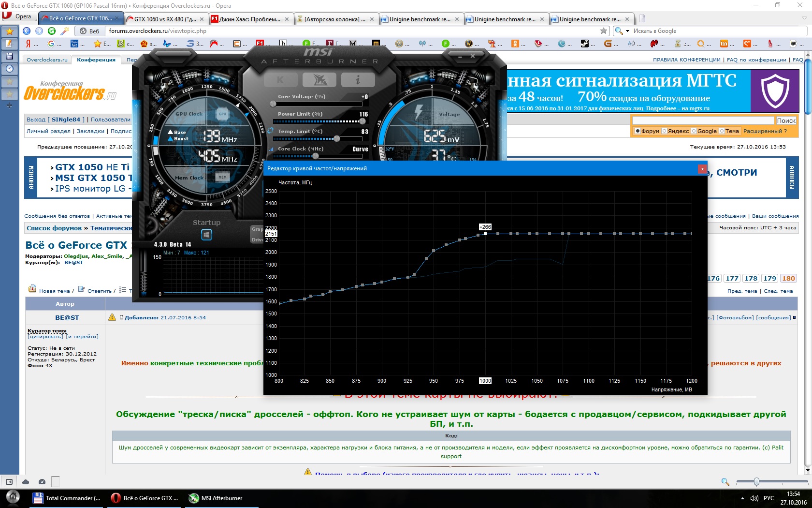
Task: Open the Afterburner info 'i' button
Action: pos(358,80)
